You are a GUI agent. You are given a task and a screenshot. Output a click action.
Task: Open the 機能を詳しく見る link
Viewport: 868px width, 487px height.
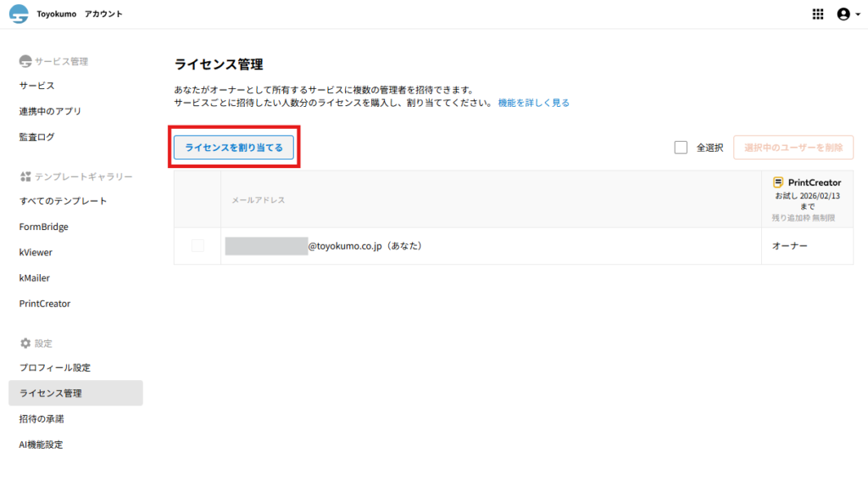click(x=533, y=103)
